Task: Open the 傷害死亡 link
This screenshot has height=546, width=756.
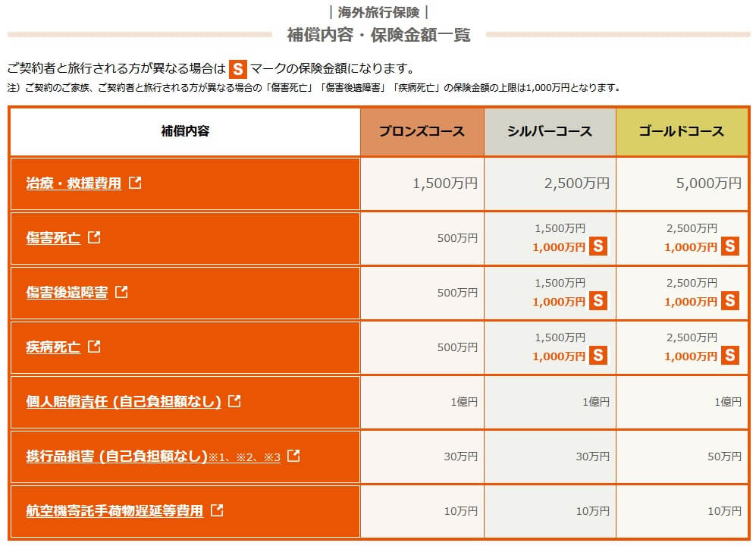Action: 53,238
